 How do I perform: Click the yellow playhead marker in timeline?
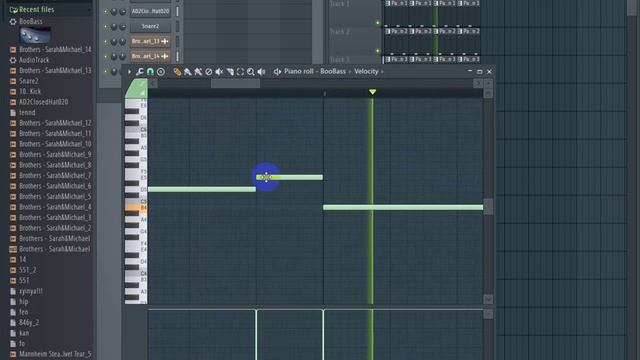coord(372,92)
